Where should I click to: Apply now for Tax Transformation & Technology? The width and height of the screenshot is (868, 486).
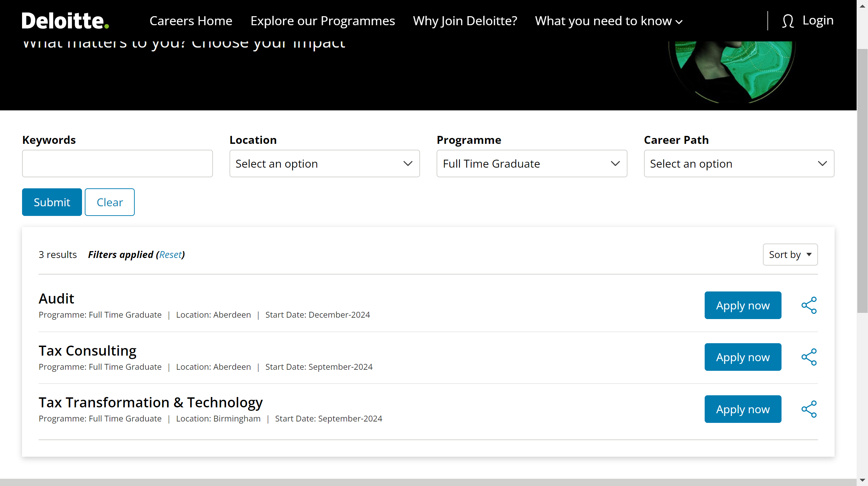[x=743, y=409]
